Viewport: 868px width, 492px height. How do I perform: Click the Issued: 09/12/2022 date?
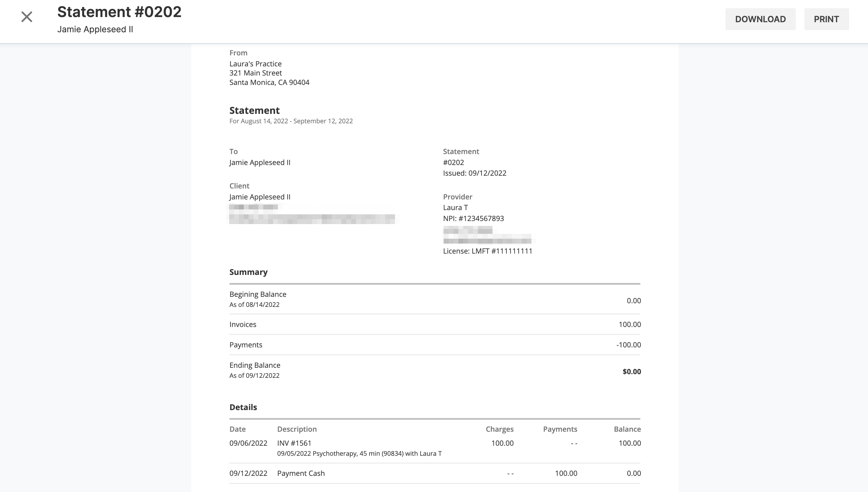475,173
